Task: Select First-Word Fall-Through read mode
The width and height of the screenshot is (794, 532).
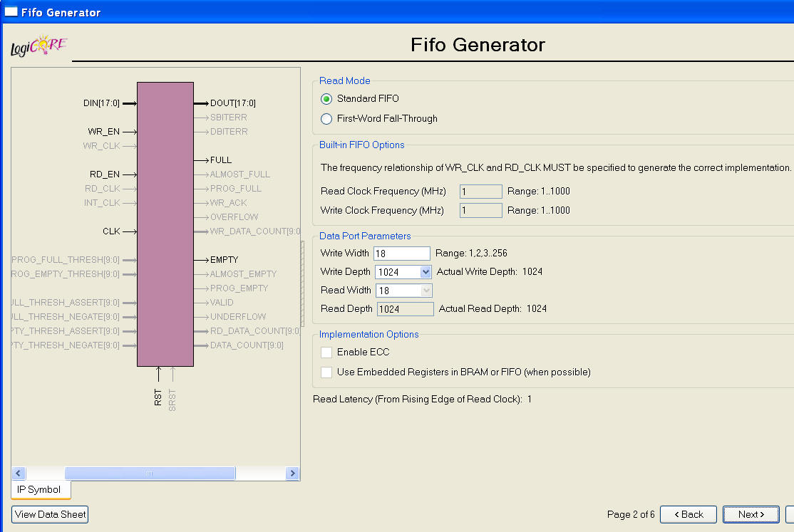Action: (326, 119)
